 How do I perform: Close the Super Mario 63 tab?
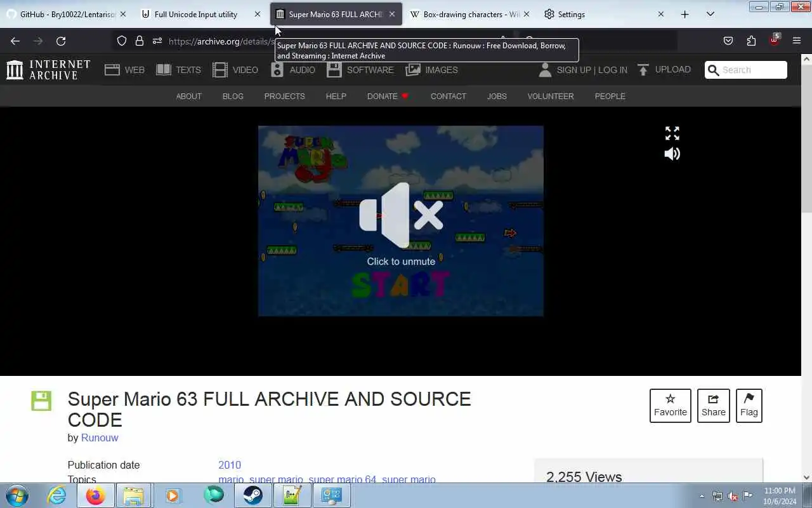pos(392,14)
